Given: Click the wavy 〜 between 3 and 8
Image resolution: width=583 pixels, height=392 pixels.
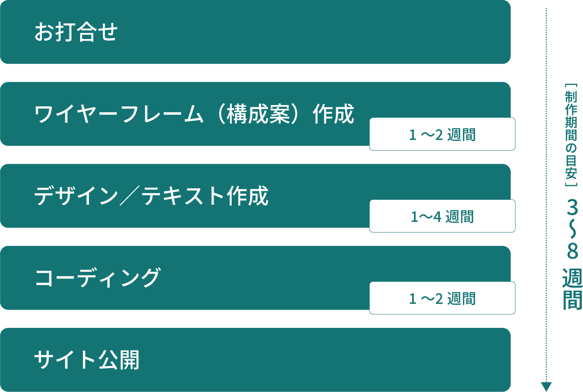Looking at the screenshot, I should tap(572, 229).
